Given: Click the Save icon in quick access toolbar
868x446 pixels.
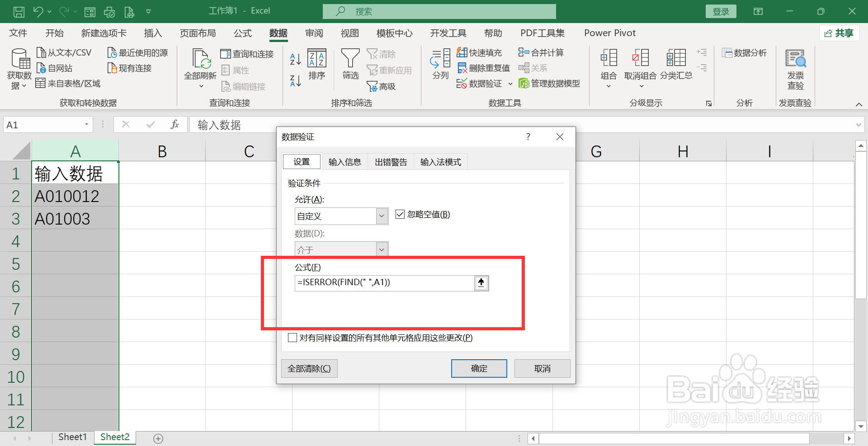Looking at the screenshot, I should 19,12.
